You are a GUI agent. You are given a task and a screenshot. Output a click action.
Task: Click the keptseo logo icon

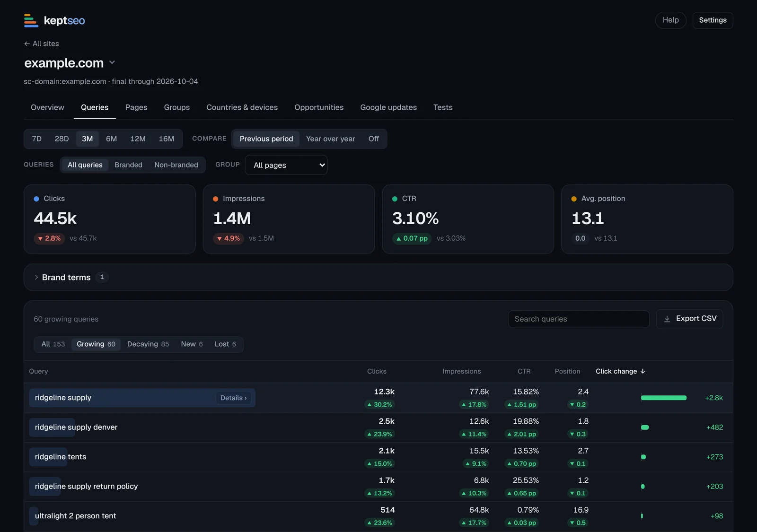(31, 20)
